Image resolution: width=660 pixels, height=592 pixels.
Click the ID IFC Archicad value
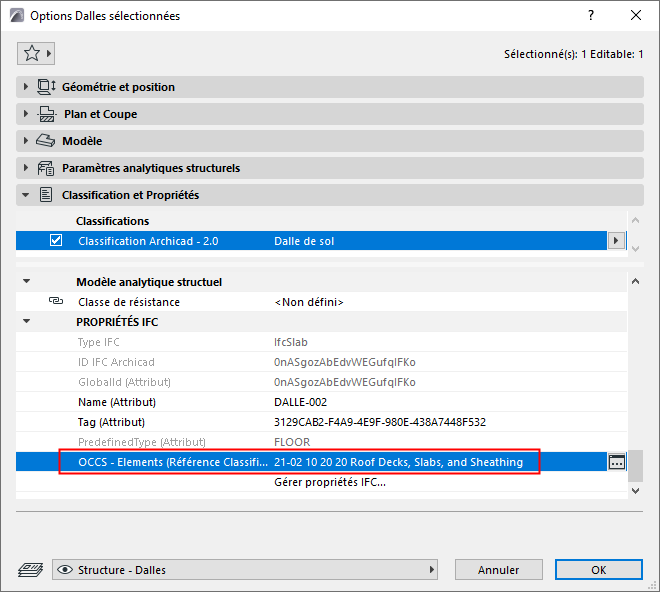(x=345, y=362)
